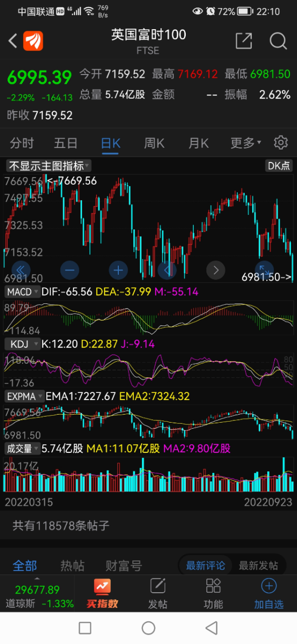297x644 pixels.
Task: Tap the back arrow icon
Action: [x=13, y=41]
